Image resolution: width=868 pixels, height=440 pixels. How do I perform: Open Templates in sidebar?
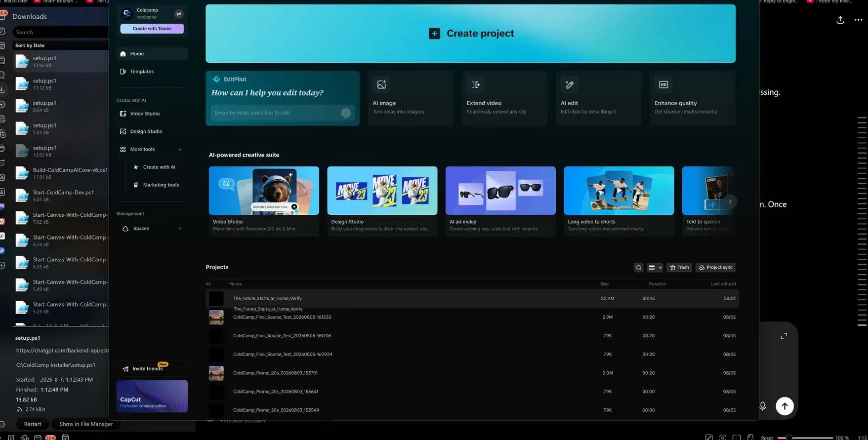click(x=152, y=72)
